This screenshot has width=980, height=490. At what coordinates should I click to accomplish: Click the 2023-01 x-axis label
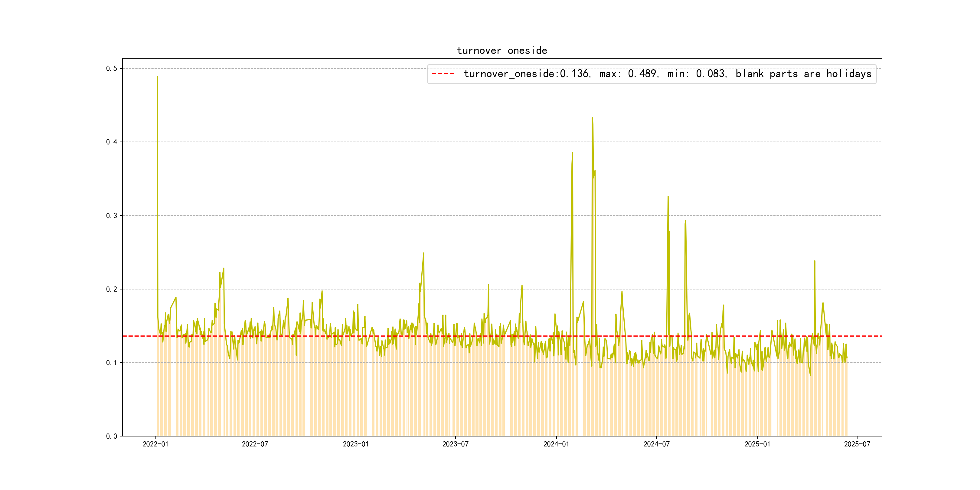pos(355,444)
